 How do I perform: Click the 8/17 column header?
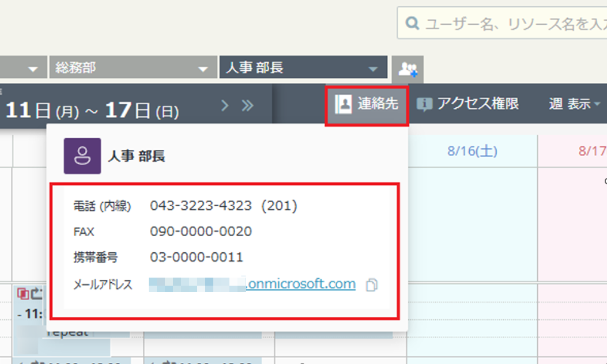pyautogui.click(x=573, y=151)
